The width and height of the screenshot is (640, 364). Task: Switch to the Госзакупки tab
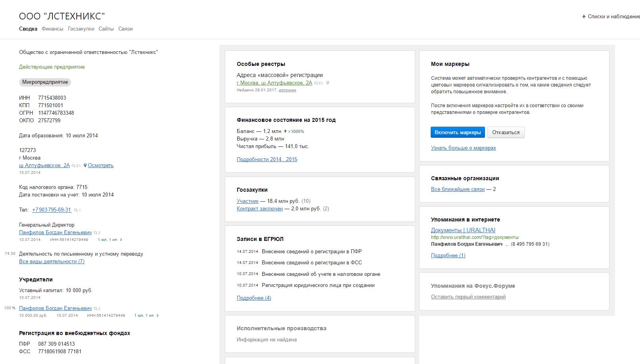[x=81, y=29]
